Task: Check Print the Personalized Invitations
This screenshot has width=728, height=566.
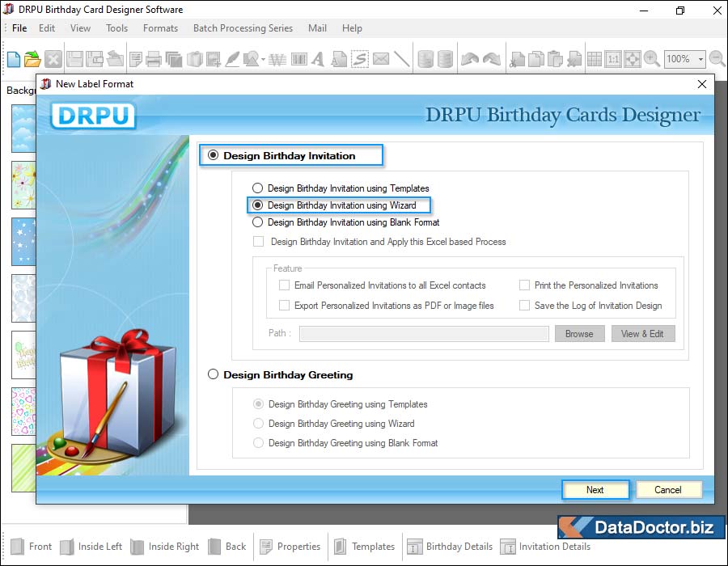Action: point(524,285)
